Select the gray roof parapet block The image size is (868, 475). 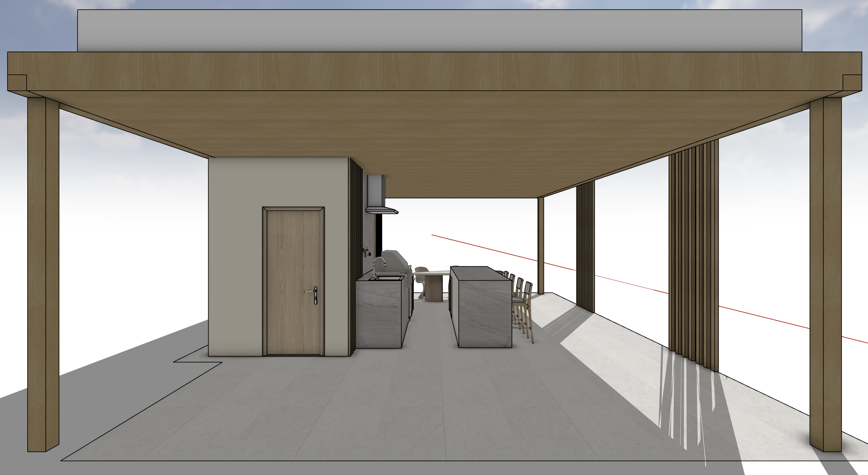(440, 31)
